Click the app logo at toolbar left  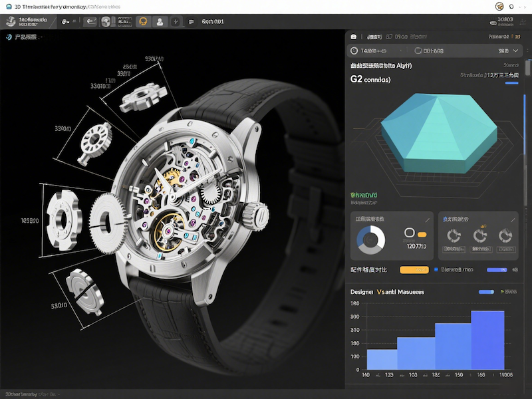click(x=11, y=21)
